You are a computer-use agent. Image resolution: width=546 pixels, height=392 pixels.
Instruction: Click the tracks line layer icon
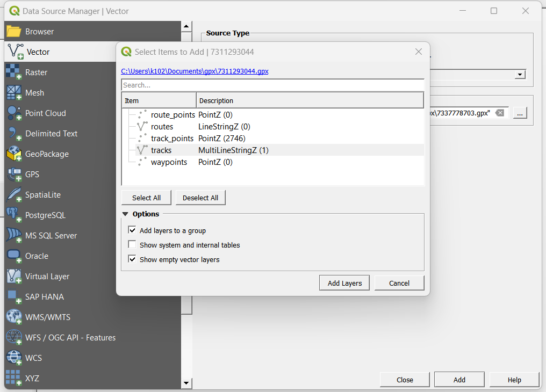click(142, 150)
